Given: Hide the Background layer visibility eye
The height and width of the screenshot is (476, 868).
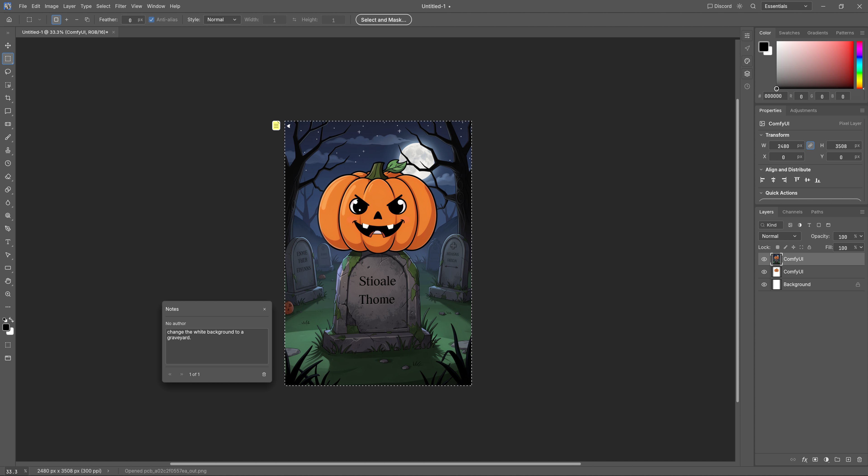Looking at the screenshot, I should pyautogui.click(x=764, y=285).
